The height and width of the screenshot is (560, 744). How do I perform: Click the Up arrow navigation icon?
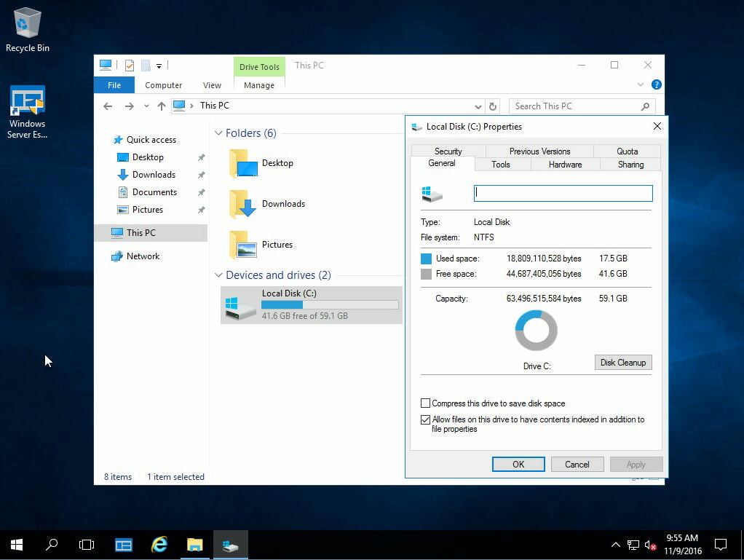(x=162, y=106)
